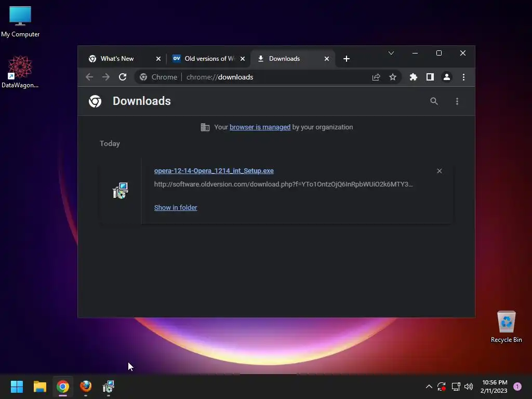The height and width of the screenshot is (399, 532).
Task: Click the Opera installer file icon
Action: [x=121, y=190]
